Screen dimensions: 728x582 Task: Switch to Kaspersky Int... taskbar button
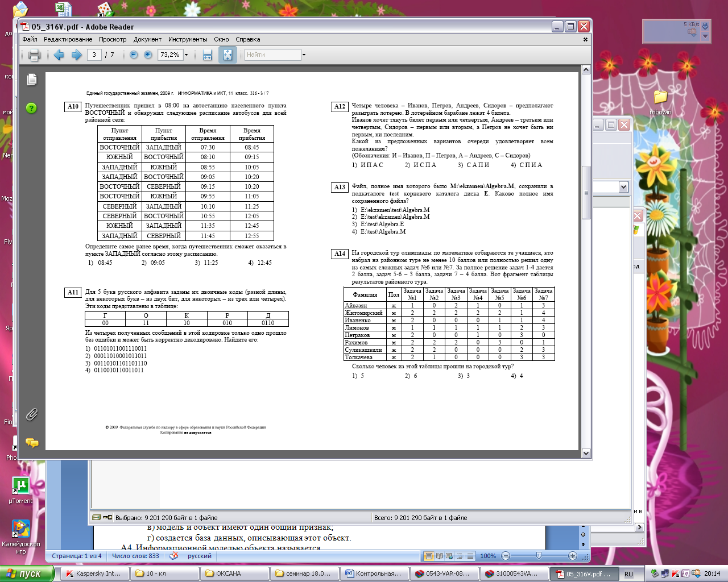coord(94,573)
